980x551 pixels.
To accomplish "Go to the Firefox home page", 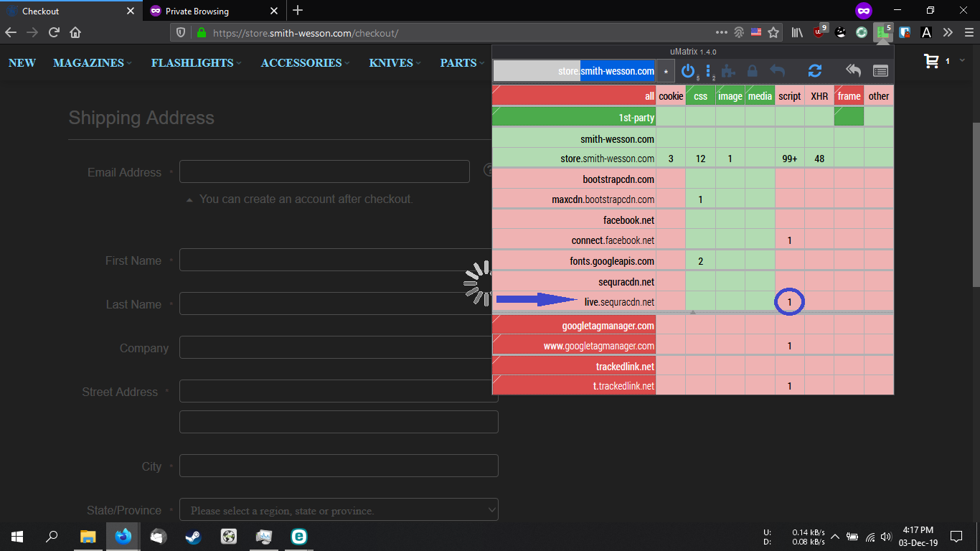I will [75, 32].
